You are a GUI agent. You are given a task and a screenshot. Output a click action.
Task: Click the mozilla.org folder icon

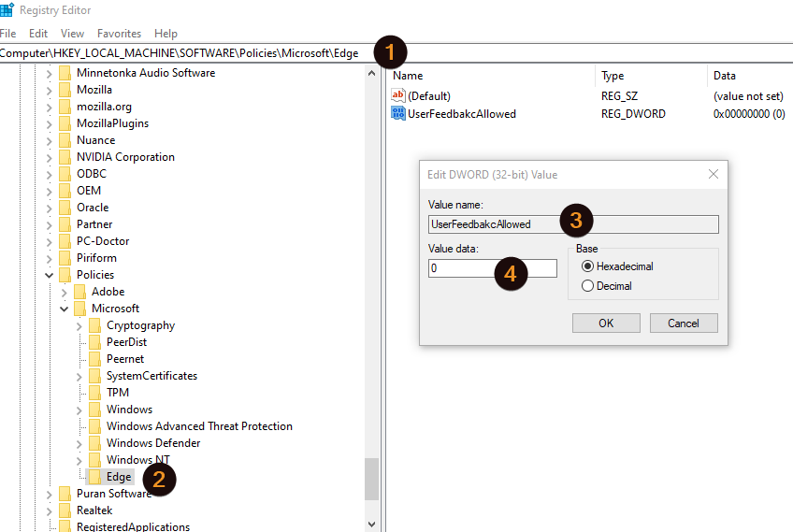click(65, 107)
